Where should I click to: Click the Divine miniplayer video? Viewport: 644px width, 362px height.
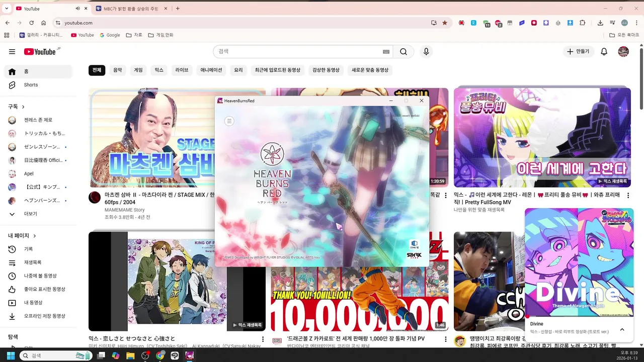click(x=579, y=262)
